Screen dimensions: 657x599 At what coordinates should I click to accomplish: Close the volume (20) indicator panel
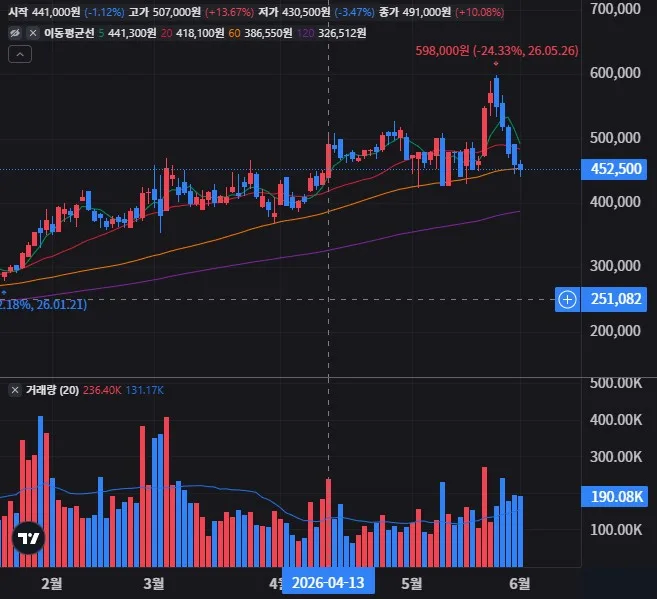(x=15, y=390)
